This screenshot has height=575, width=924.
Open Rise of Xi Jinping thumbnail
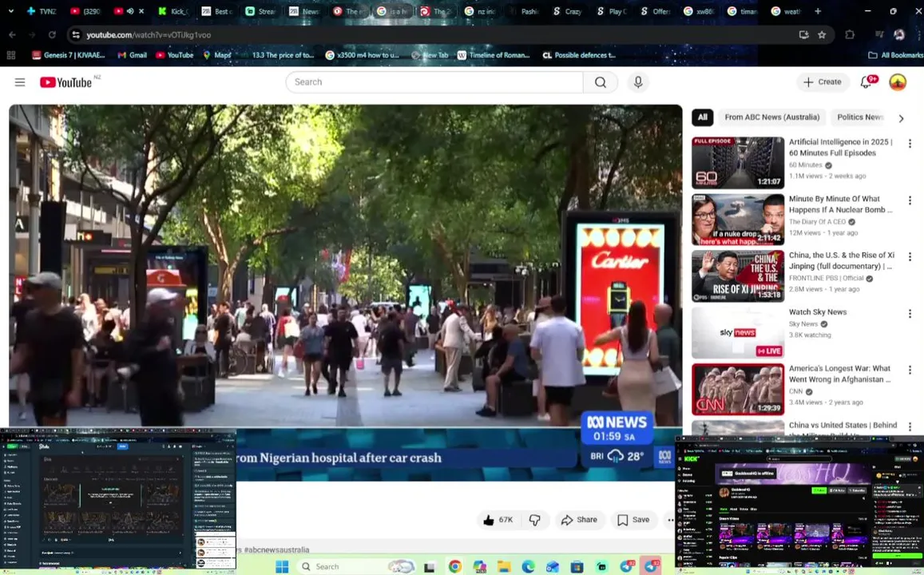click(738, 276)
